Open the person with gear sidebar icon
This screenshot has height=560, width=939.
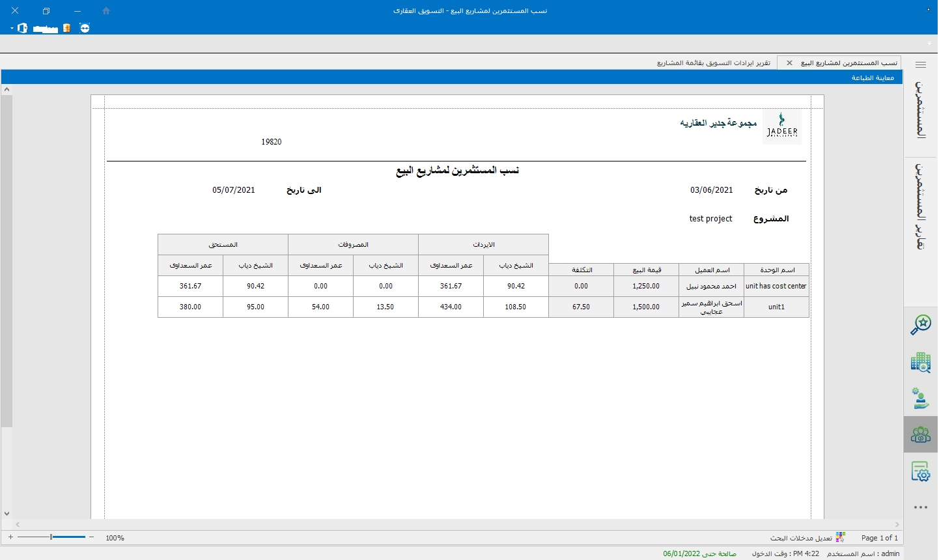(x=920, y=399)
